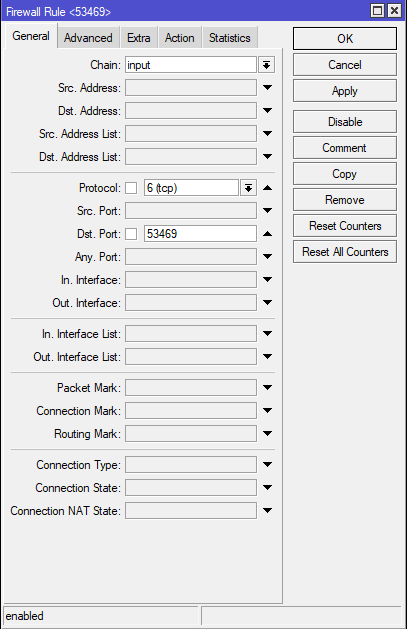Click the Reset Counters button
Screen dimensions: 407x629
(345, 226)
